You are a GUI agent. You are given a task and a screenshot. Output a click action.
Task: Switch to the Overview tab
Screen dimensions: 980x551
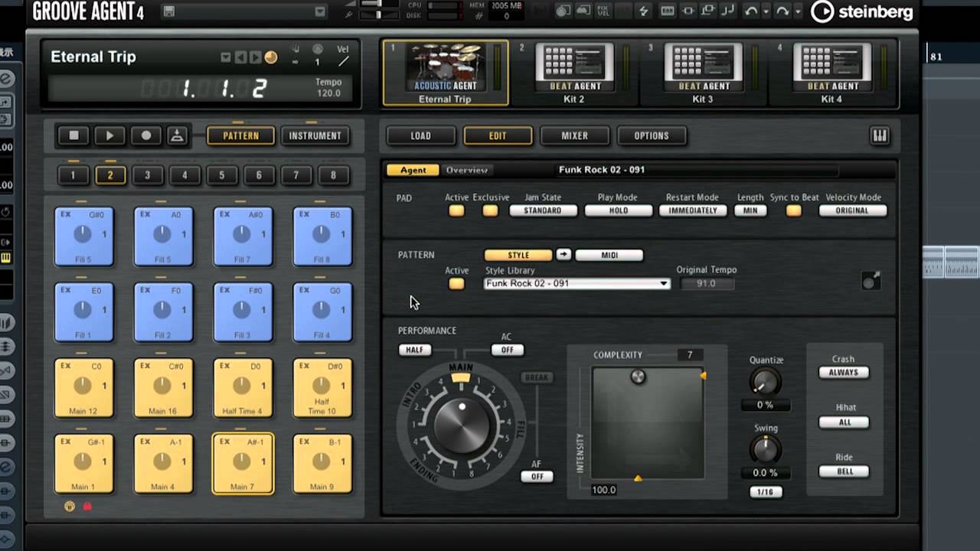click(x=467, y=170)
